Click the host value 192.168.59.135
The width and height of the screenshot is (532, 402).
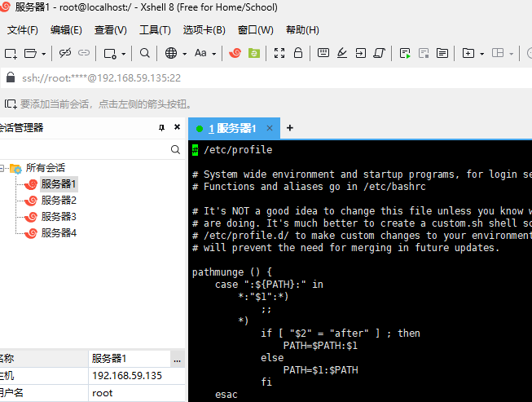click(x=127, y=376)
